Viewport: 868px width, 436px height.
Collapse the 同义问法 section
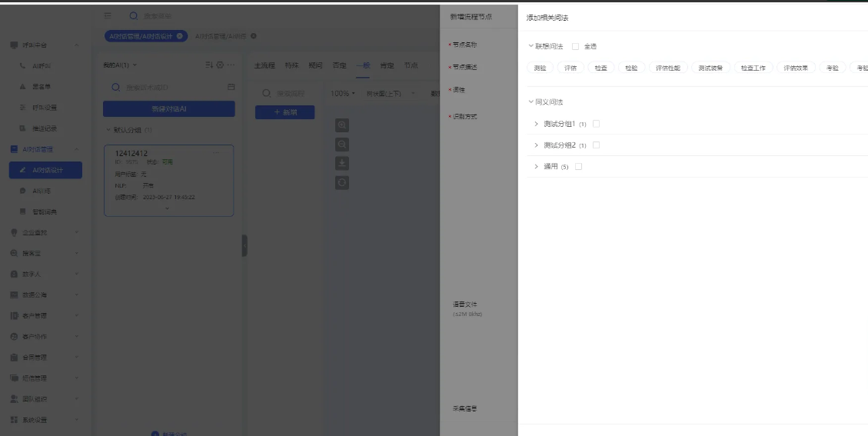(x=530, y=102)
